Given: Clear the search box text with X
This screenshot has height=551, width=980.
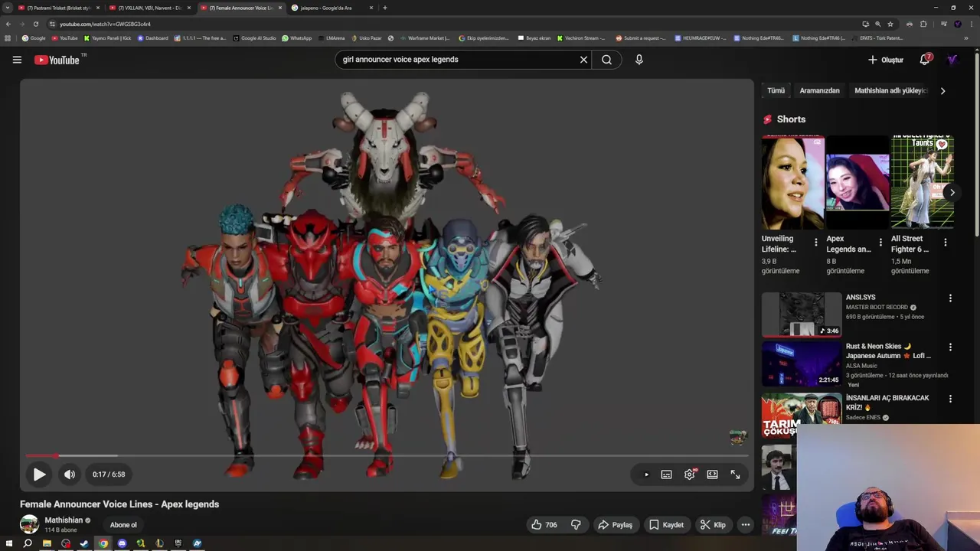Looking at the screenshot, I should (x=583, y=60).
